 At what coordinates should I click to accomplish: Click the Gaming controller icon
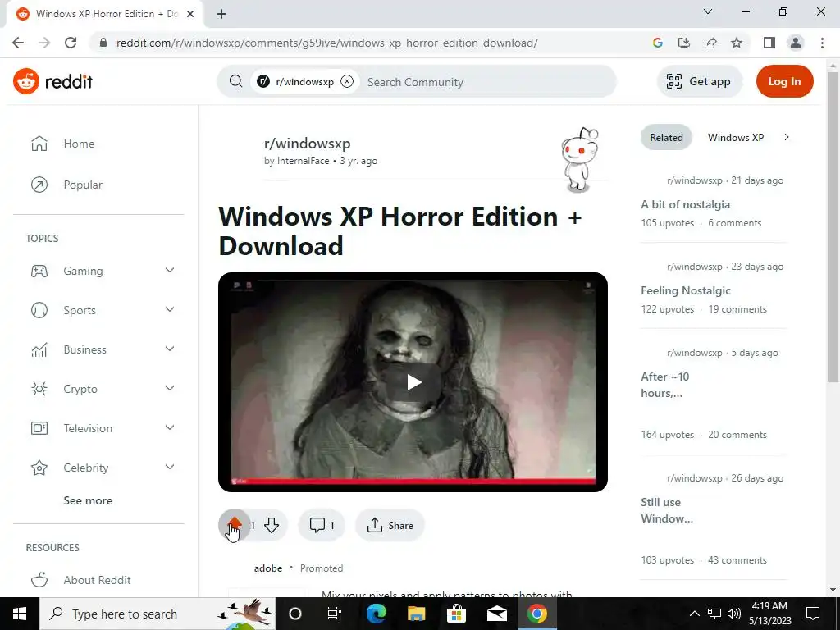pyautogui.click(x=39, y=271)
